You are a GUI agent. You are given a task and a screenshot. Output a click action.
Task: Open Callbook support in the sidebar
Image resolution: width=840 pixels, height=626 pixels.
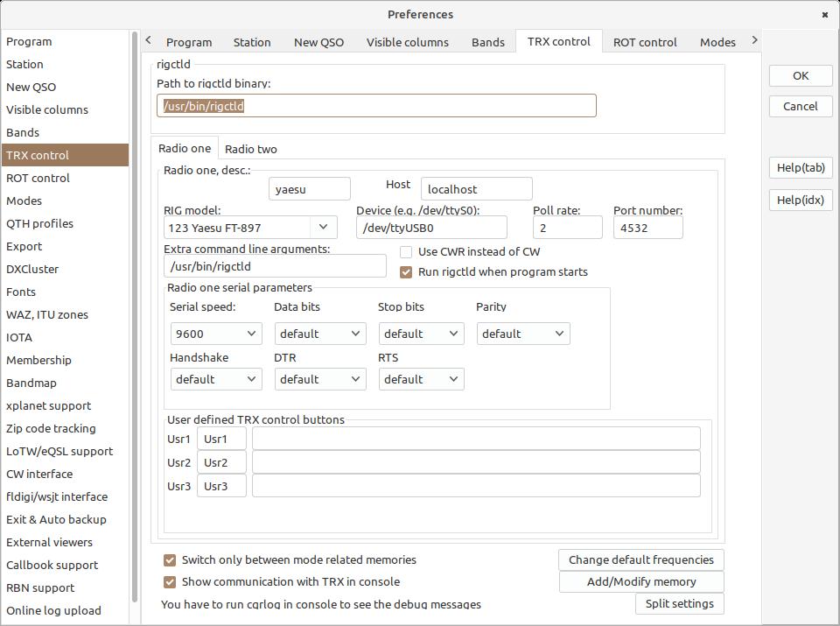click(x=65, y=566)
